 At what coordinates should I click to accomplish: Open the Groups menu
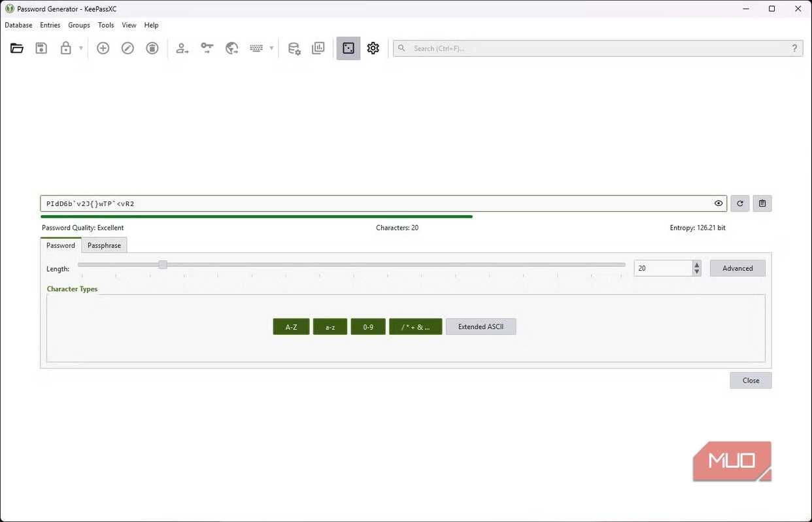[x=79, y=25]
